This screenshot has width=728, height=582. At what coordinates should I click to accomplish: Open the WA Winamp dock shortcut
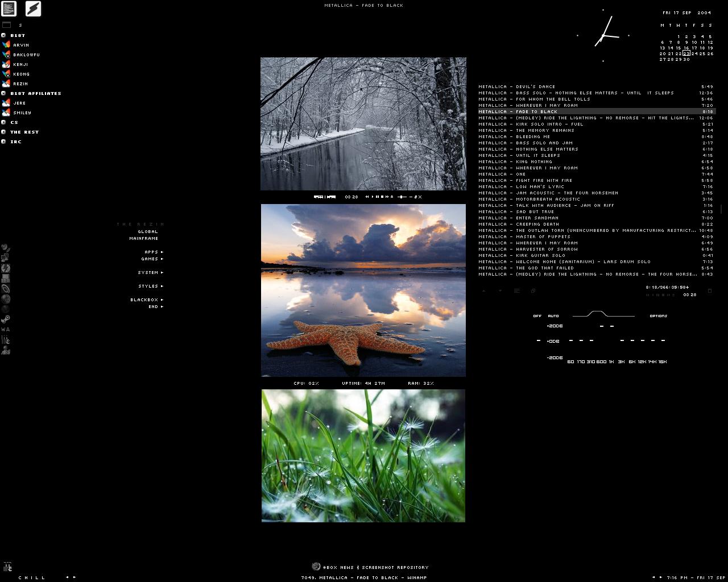[6, 329]
